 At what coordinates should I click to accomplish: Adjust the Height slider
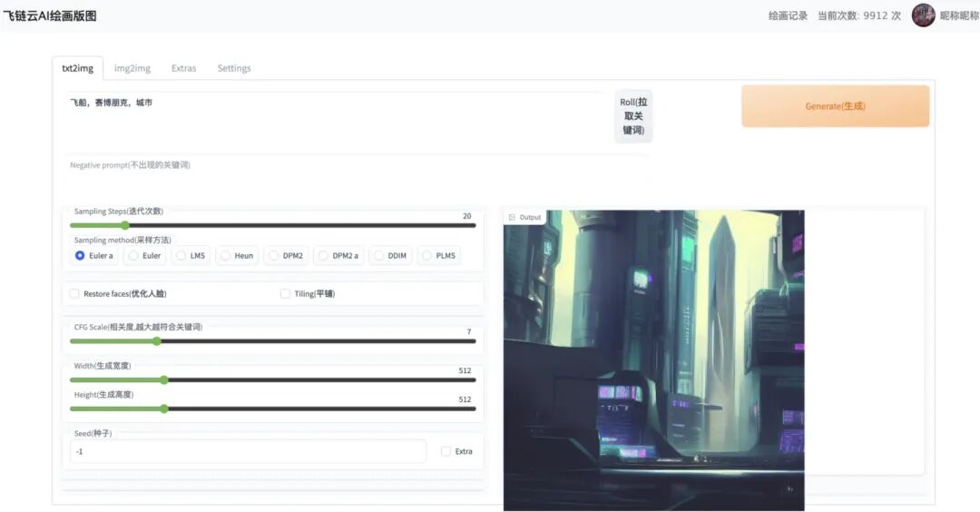272,409
